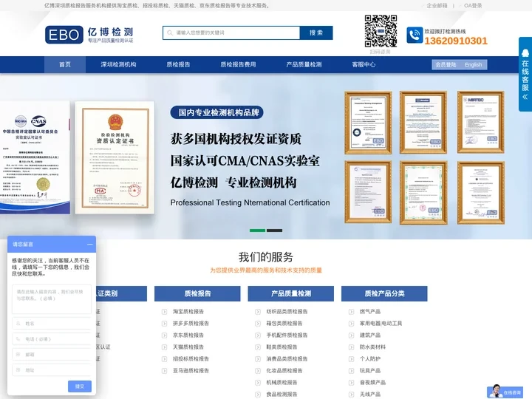
Task: Click arrow icon beside 天猫质检报告
Action: pyautogui.click(x=164, y=347)
